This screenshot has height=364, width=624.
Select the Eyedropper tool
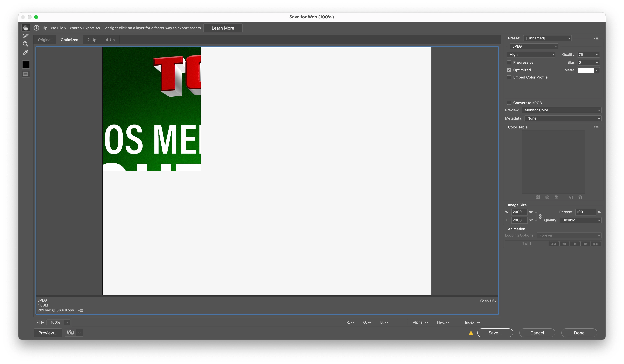pos(25,53)
